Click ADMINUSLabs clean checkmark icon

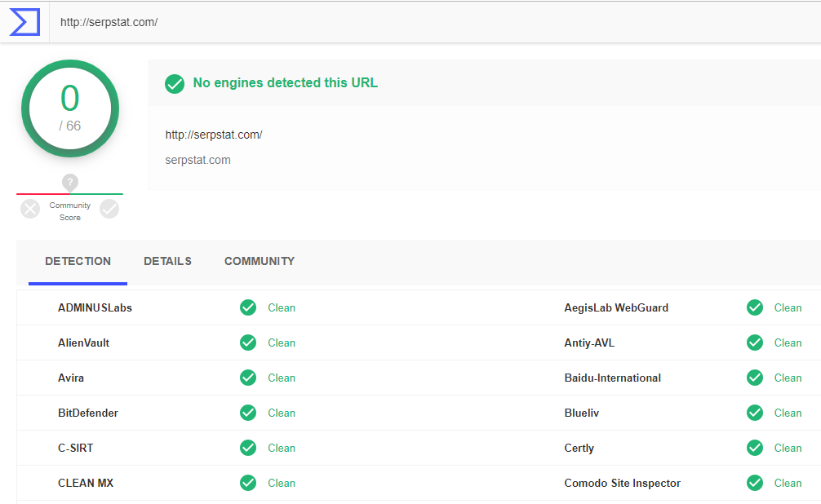click(x=248, y=307)
